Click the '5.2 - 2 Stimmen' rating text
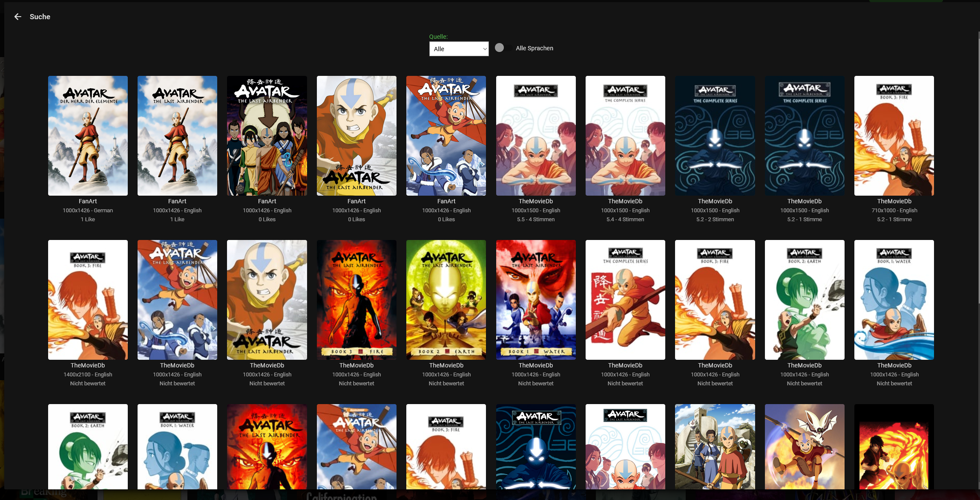The height and width of the screenshot is (500, 980). [x=715, y=220]
